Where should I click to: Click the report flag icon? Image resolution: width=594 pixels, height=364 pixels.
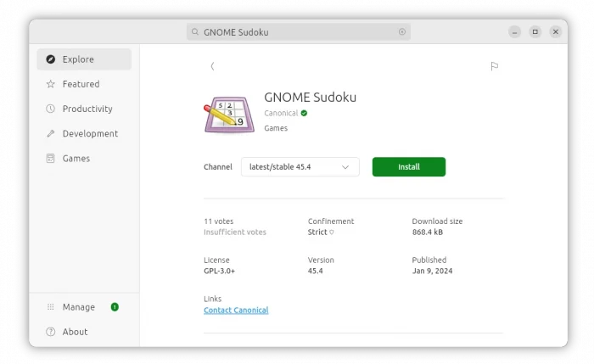tap(494, 66)
